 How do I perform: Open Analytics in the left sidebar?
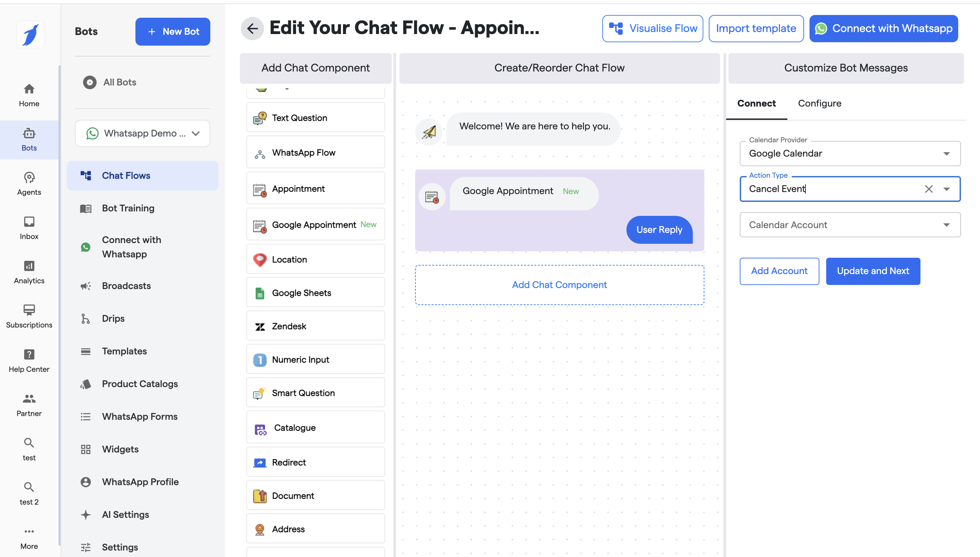(29, 272)
